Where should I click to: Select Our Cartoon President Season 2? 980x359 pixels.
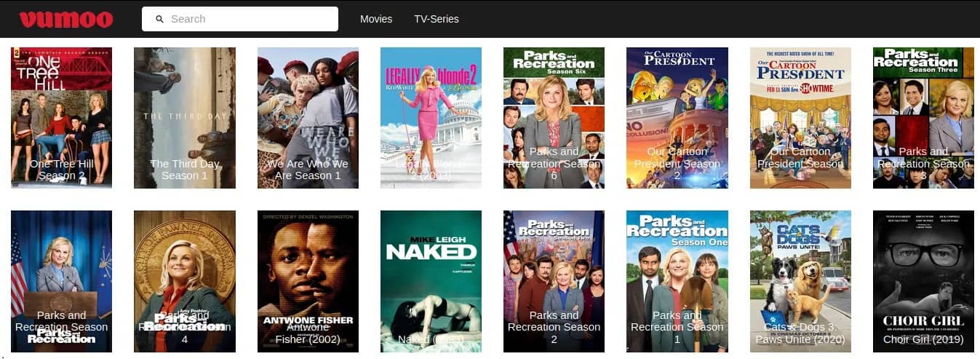coord(677,117)
